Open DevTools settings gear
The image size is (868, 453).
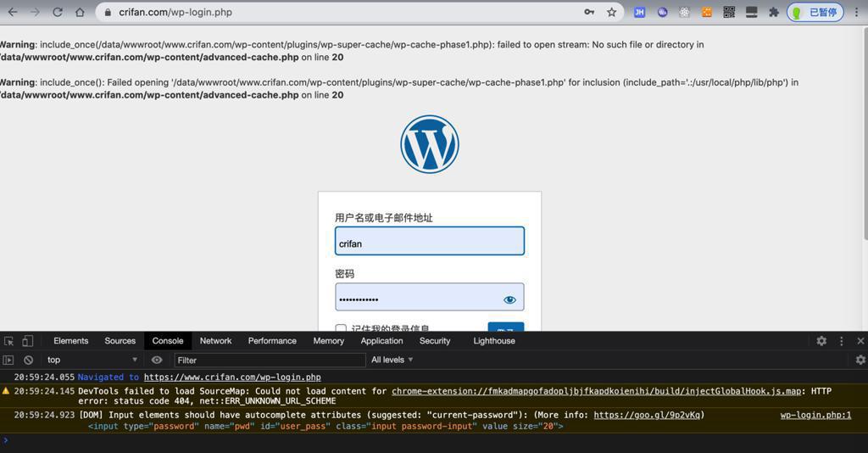(x=821, y=341)
